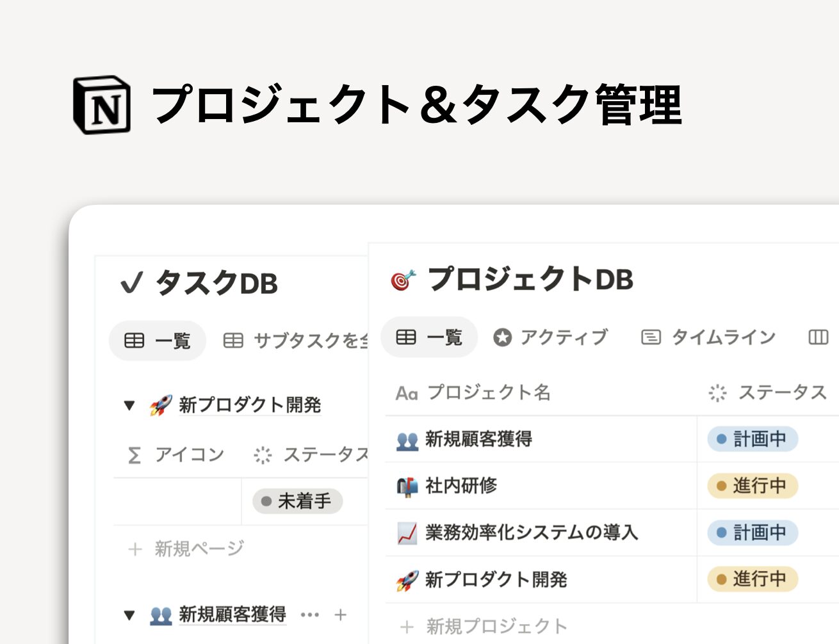Collapse the 新プロダクト開発 task group
This screenshot has width=839, height=644.
(129, 405)
